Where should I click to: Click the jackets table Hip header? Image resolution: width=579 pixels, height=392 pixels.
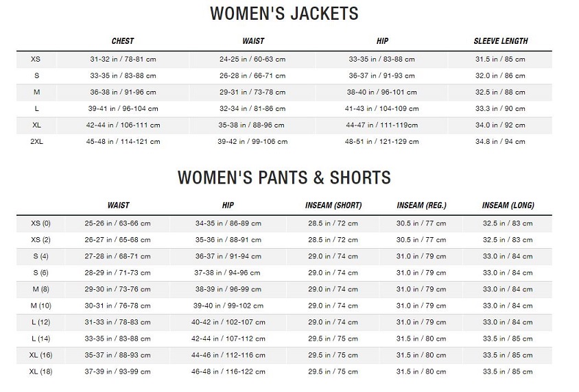[x=382, y=41]
